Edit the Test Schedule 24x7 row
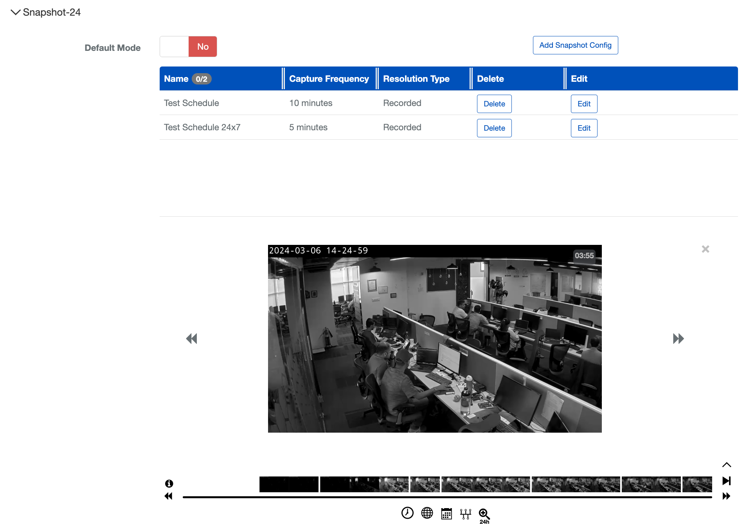Viewport: 756px width, 532px height. (583, 128)
